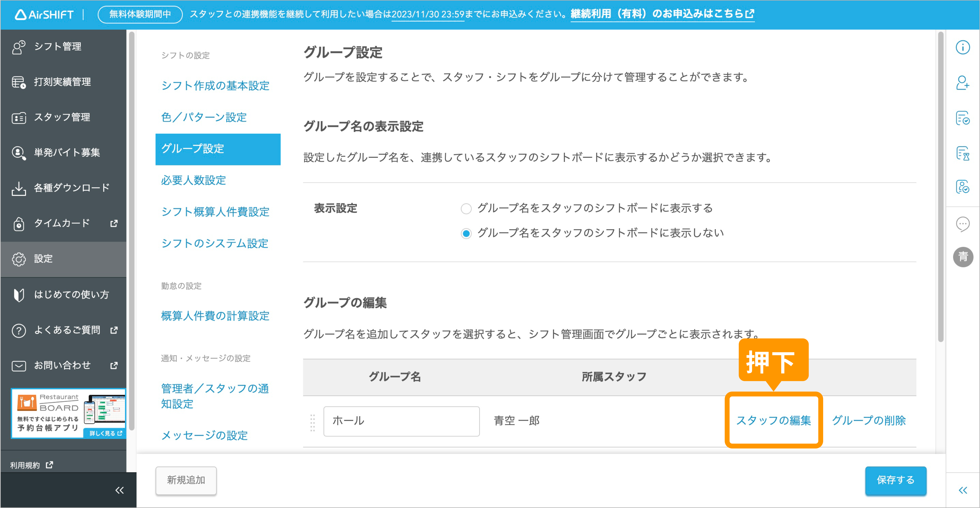Click the settings menu vertical scrollbar
980x508 pixels.
[132, 231]
